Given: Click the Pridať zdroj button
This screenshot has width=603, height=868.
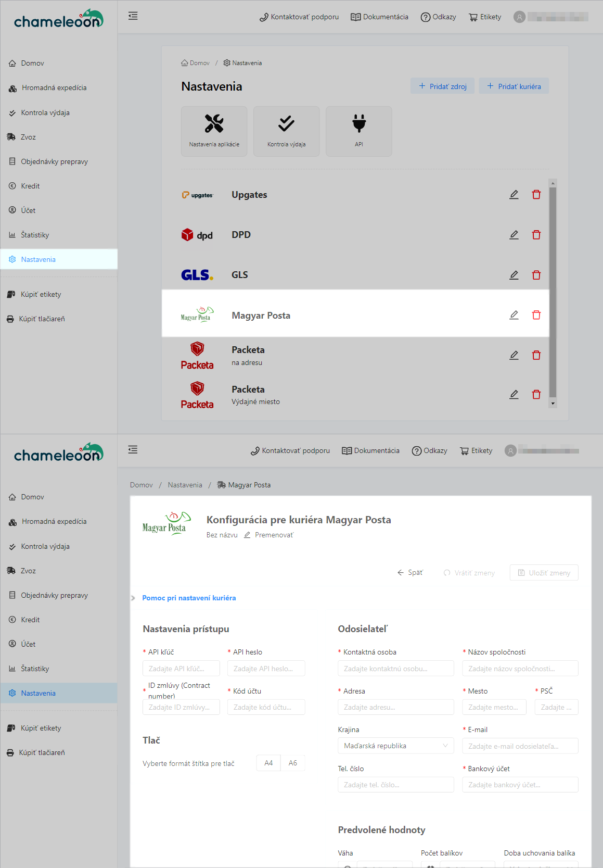Looking at the screenshot, I should click(x=442, y=86).
